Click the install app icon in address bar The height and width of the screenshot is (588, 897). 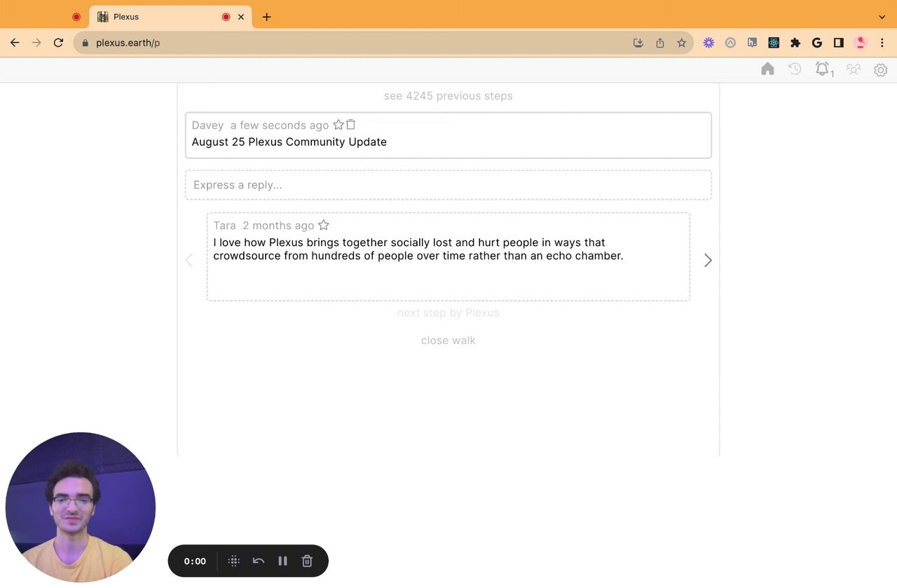(638, 43)
